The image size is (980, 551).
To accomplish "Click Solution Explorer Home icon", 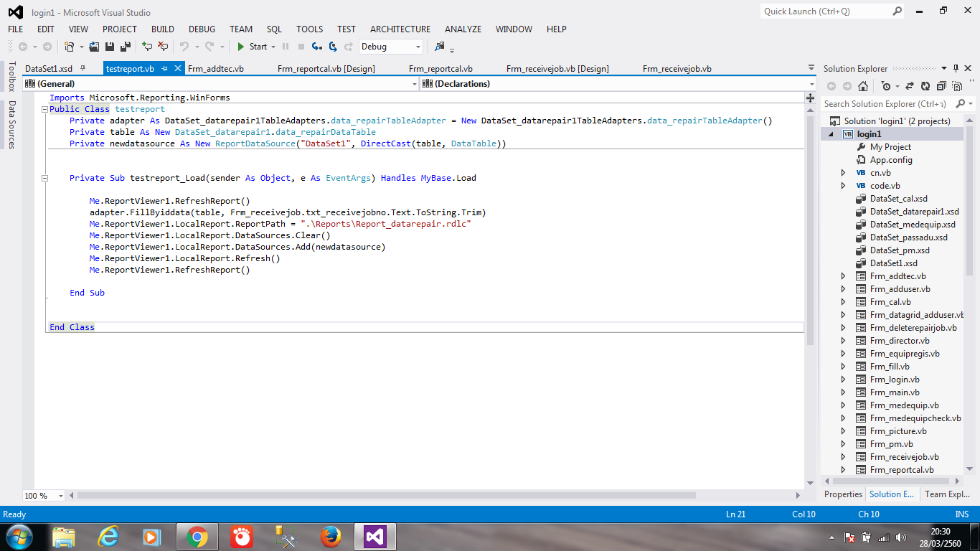I will 863,86.
